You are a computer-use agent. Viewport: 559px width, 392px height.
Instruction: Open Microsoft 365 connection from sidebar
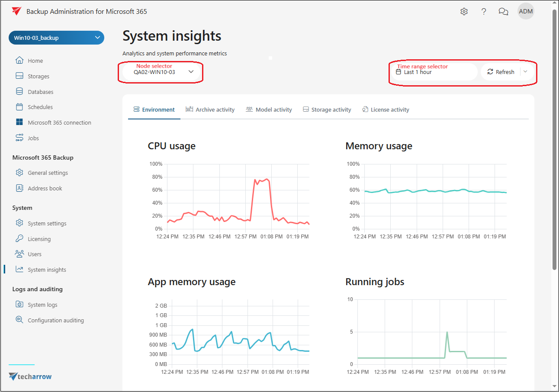pos(59,123)
